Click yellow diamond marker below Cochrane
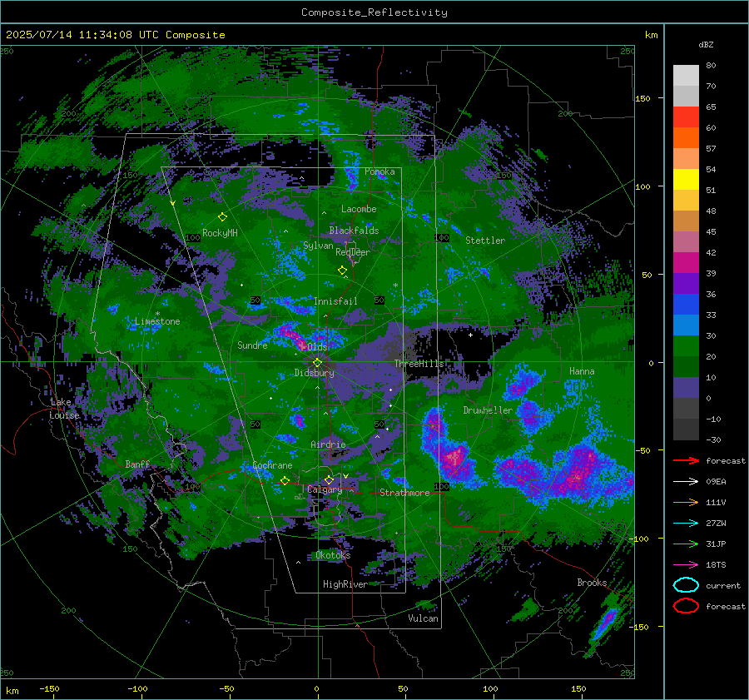 click(x=285, y=481)
